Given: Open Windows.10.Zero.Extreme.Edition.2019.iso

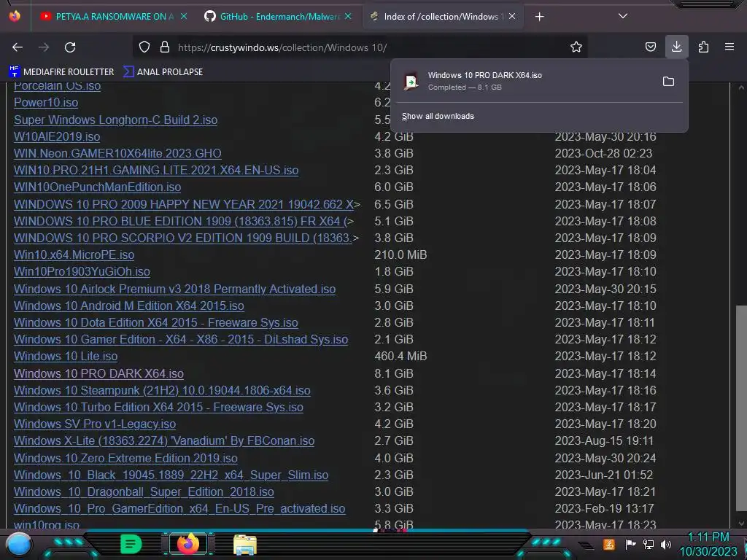Looking at the screenshot, I should tap(125, 458).
